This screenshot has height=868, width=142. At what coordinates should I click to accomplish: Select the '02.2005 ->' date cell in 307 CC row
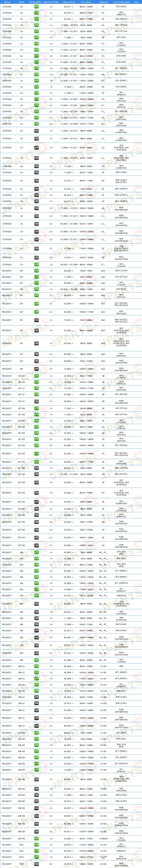pyautogui.click(x=68, y=376)
